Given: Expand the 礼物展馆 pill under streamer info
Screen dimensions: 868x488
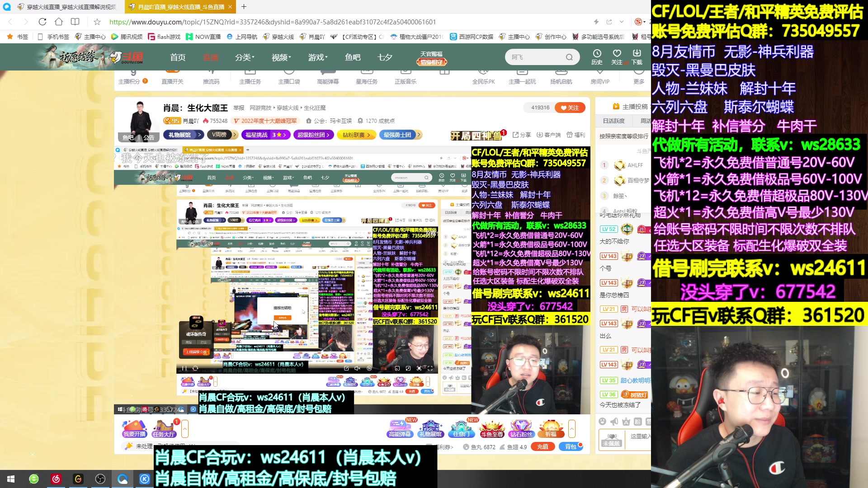Looking at the screenshot, I should pyautogui.click(x=183, y=135).
